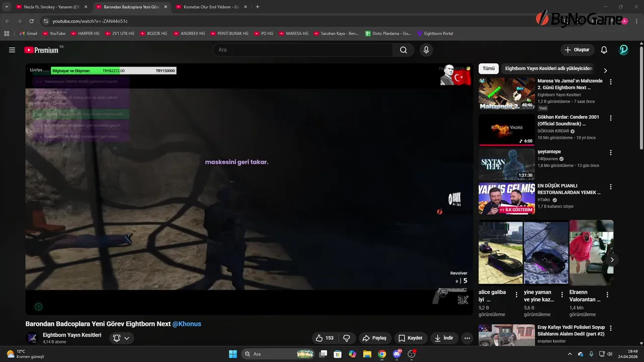Viewport: 644px width, 362px height.
Task: Open Chrome apps grid in bookmarks bar
Action: pos(7,34)
